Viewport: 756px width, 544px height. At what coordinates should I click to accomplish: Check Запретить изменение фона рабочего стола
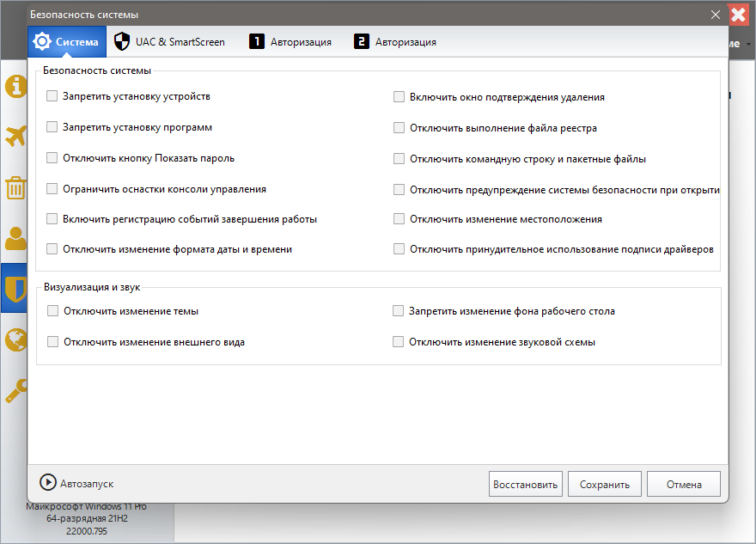[x=399, y=311]
